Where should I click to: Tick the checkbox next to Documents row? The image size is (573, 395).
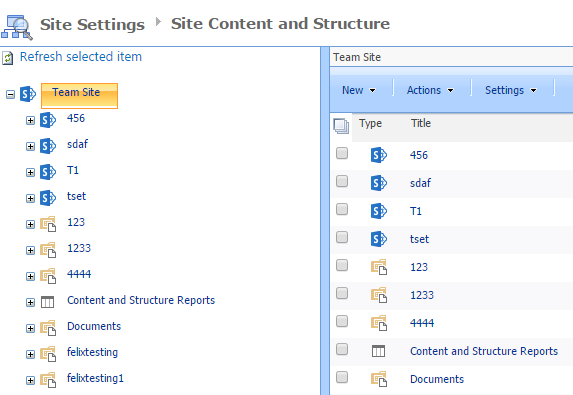342,377
